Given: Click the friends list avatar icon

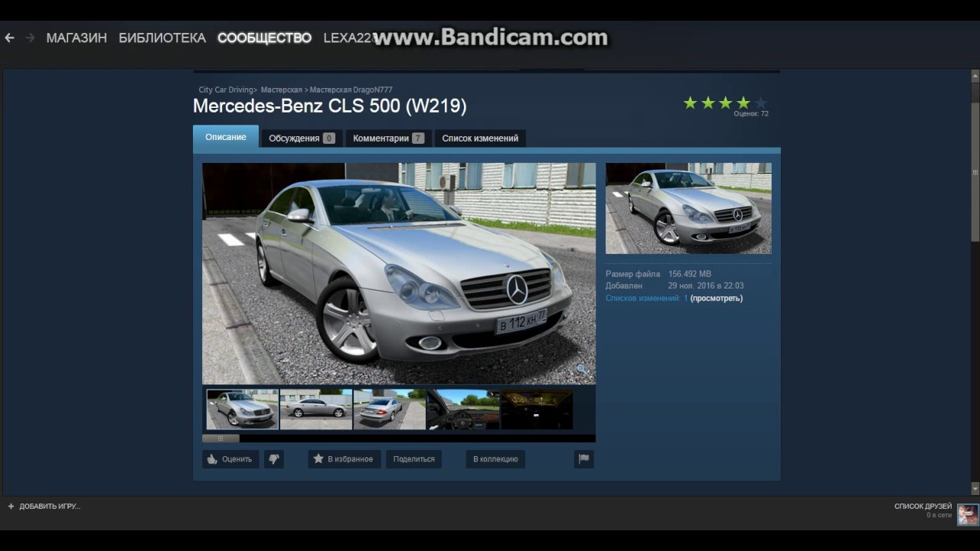Looking at the screenshot, I should coord(968,514).
